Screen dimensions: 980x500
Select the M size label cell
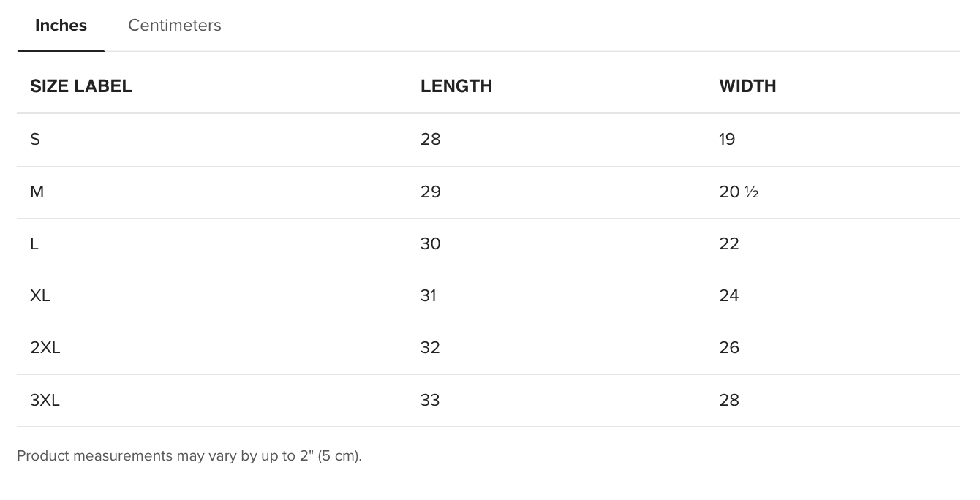pyautogui.click(x=37, y=192)
